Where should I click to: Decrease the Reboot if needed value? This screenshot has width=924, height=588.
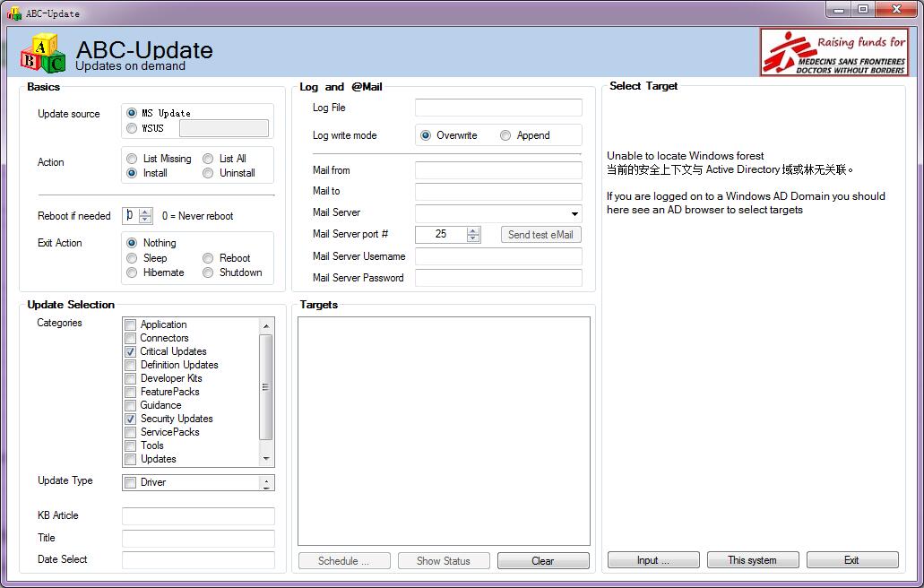(x=146, y=220)
